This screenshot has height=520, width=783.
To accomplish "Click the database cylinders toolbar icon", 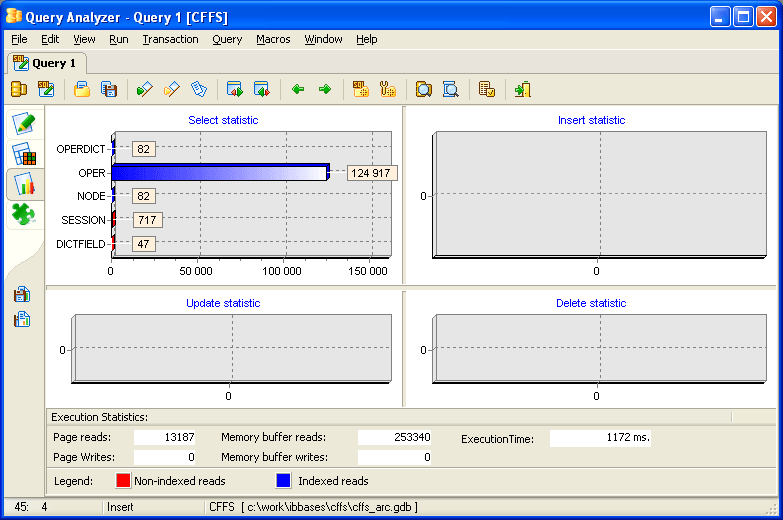I will coord(19,90).
